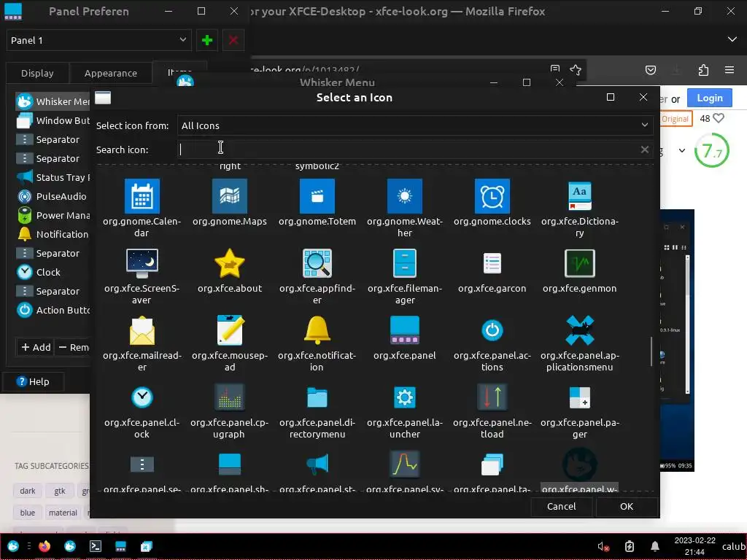This screenshot has height=560, width=747.
Task: Select the org.xfce.panel.cpugraph icon
Action: click(x=230, y=397)
